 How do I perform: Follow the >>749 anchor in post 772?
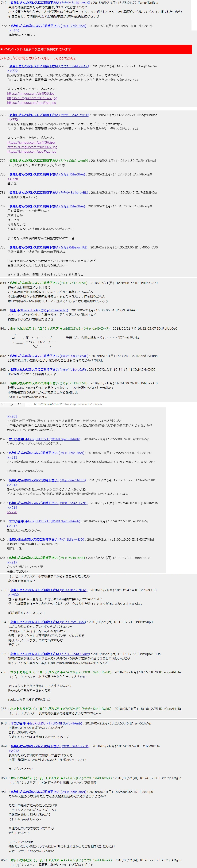tap(14, 30)
